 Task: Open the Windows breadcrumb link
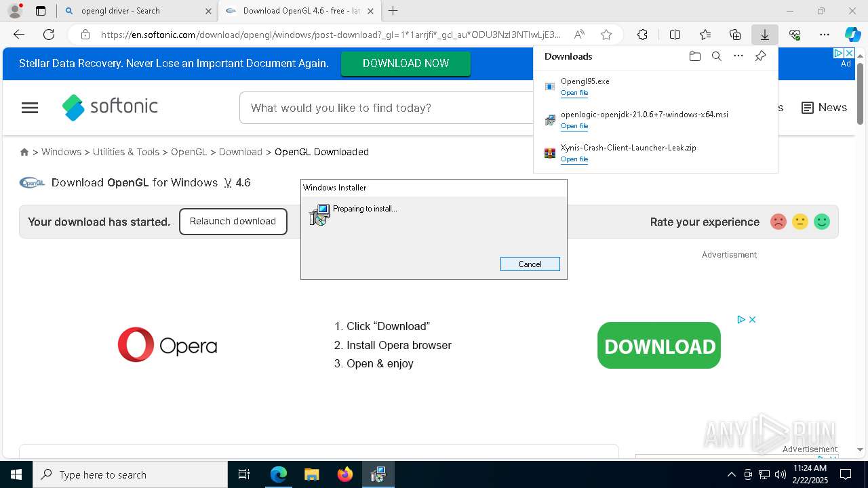(x=61, y=152)
